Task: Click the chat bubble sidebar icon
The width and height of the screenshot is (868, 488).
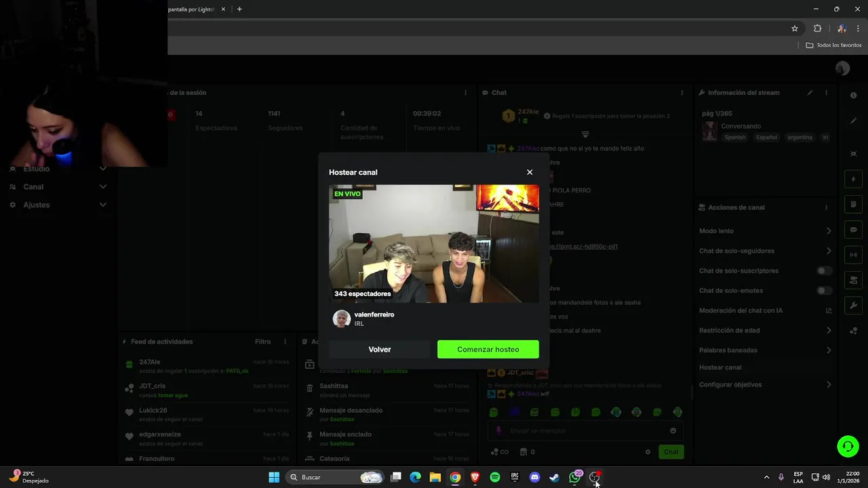Action: click(x=853, y=230)
